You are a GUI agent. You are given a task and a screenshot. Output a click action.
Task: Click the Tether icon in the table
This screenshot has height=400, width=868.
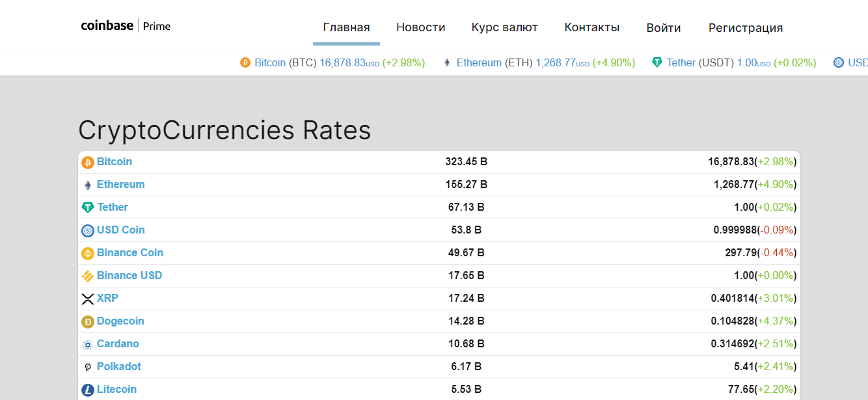(x=88, y=207)
